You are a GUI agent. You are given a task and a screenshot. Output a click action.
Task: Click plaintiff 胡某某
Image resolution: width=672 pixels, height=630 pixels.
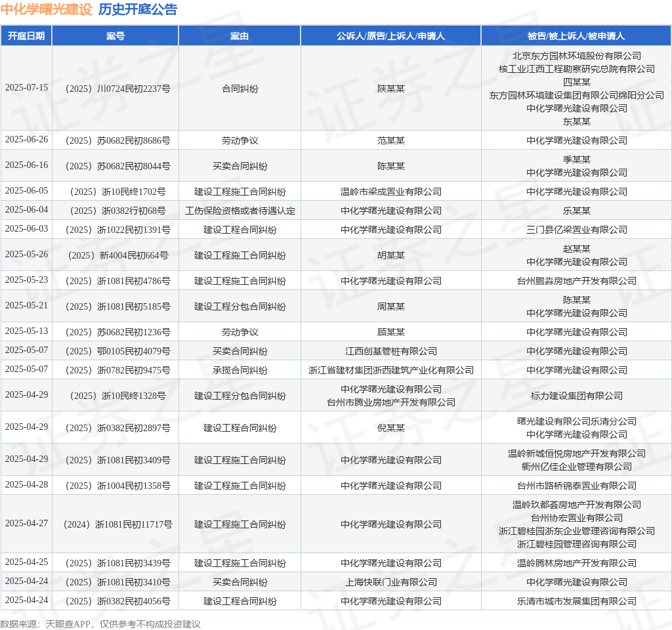pyautogui.click(x=391, y=255)
